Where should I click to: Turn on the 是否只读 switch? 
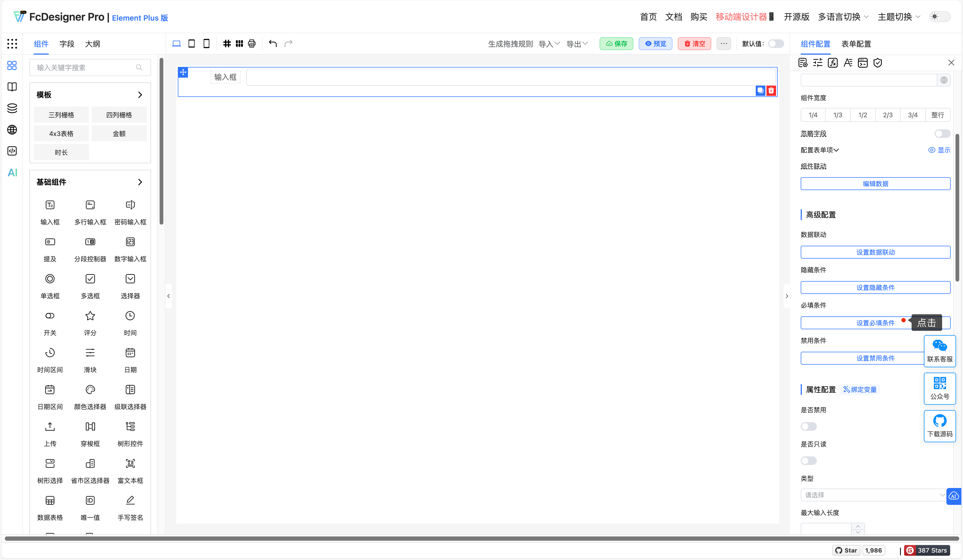pyautogui.click(x=808, y=461)
